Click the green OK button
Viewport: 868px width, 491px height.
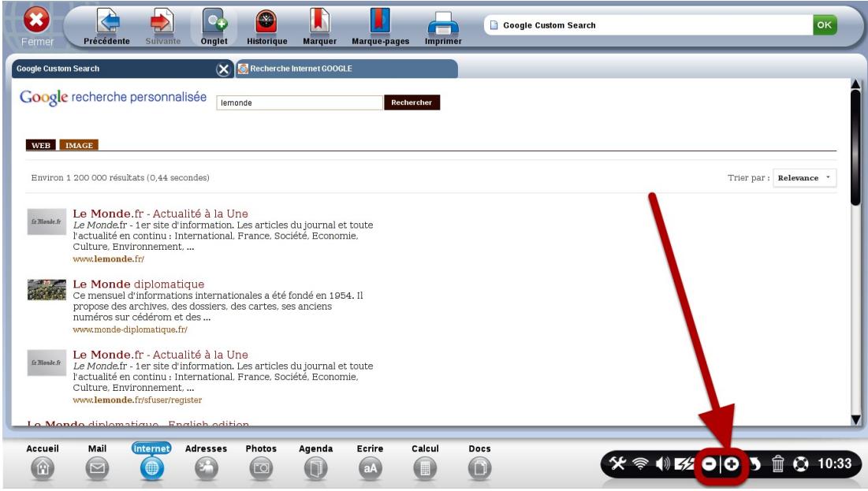pos(825,25)
